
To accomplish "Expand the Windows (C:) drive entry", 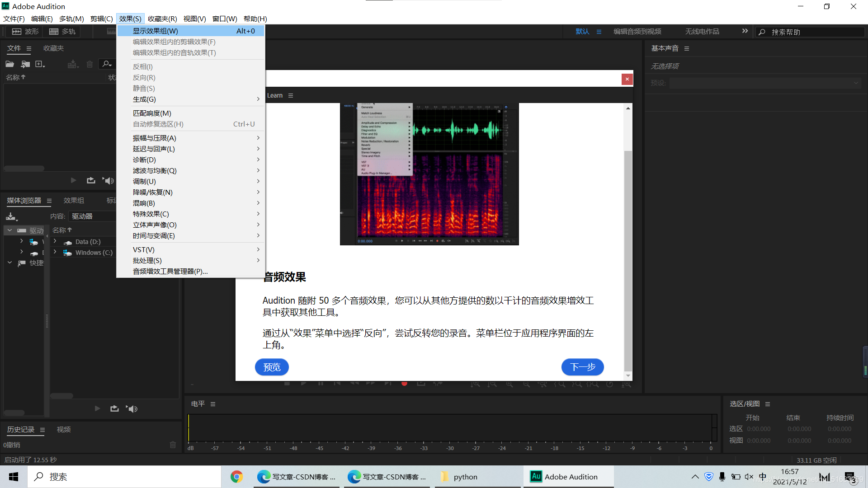I will tap(55, 252).
